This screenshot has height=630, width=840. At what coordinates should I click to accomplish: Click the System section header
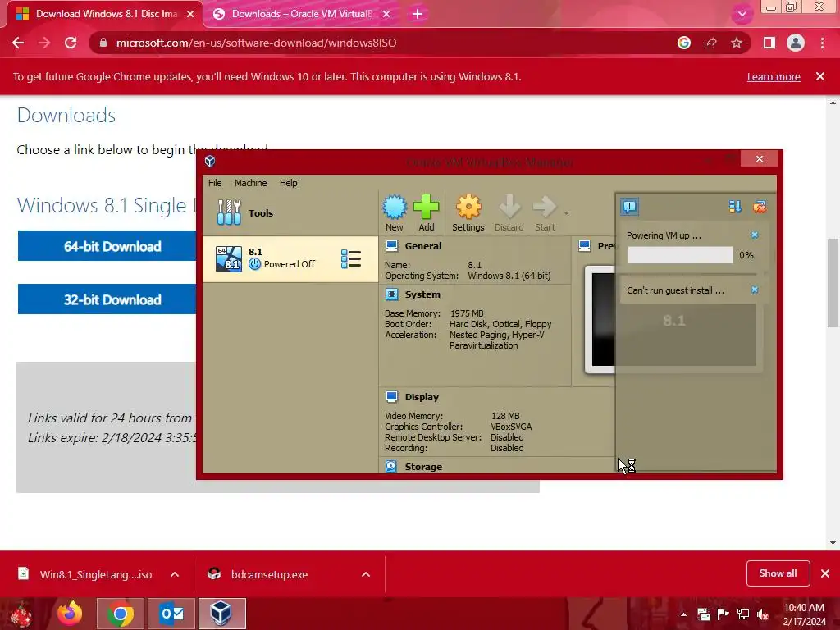click(422, 294)
